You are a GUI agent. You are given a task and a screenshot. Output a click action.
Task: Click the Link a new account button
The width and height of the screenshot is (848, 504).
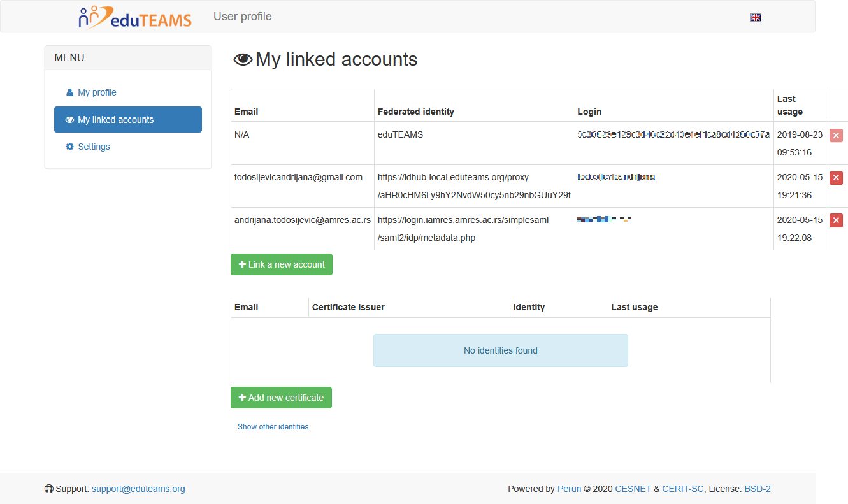coord(282,264)
